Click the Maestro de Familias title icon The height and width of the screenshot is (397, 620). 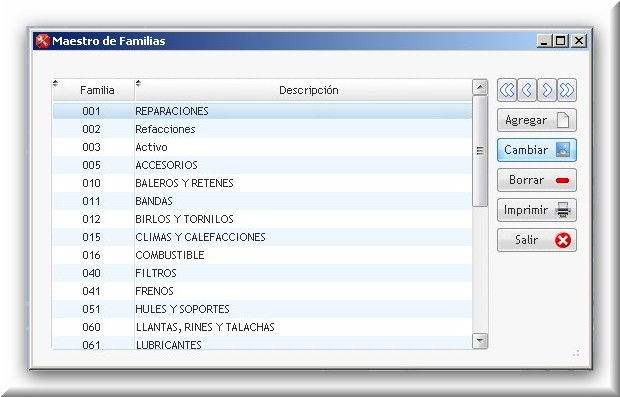43,41
